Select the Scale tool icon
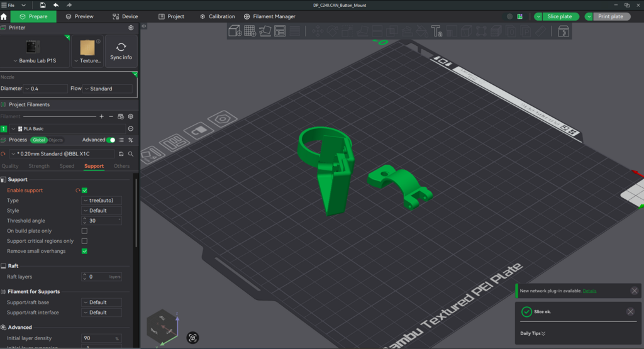Screen dimensions: 644x349 pyautogui.click(x=347, y=31)
